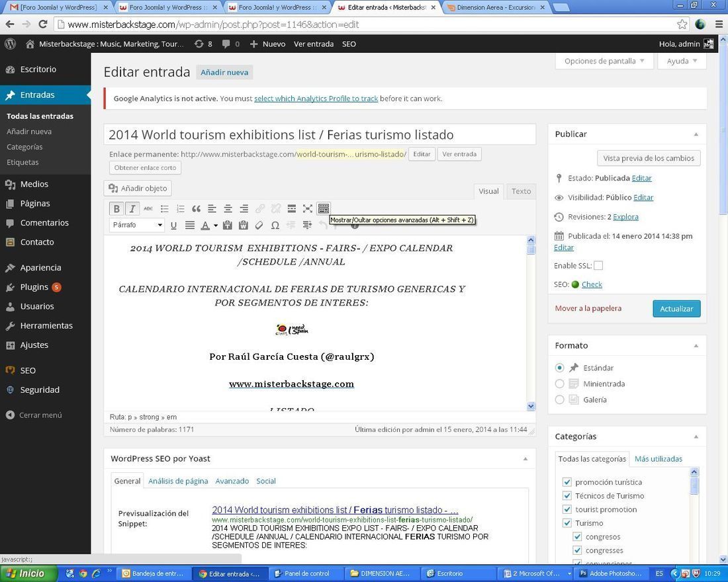Image resolution: width=728 pixels, height=582 pixels.
Task: Open updates indicator showing 8
Action: [203, 44]
